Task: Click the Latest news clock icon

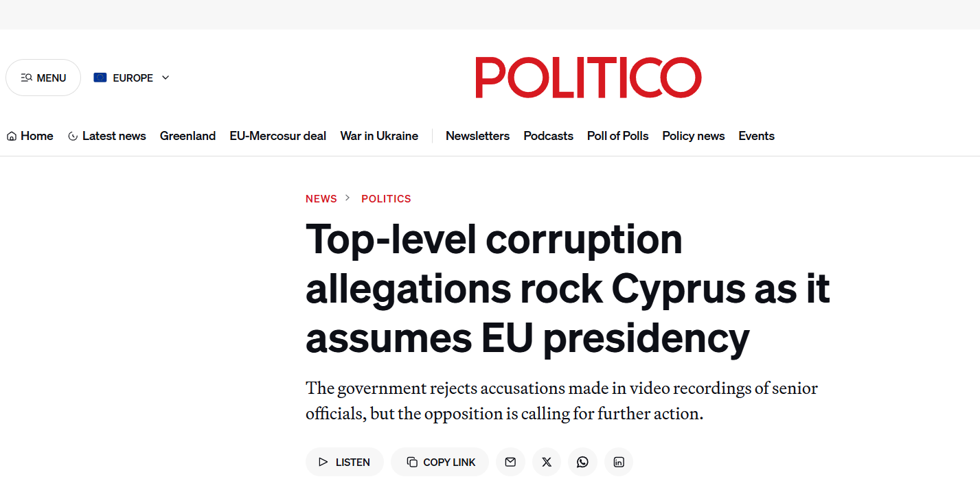Action: 73,137
